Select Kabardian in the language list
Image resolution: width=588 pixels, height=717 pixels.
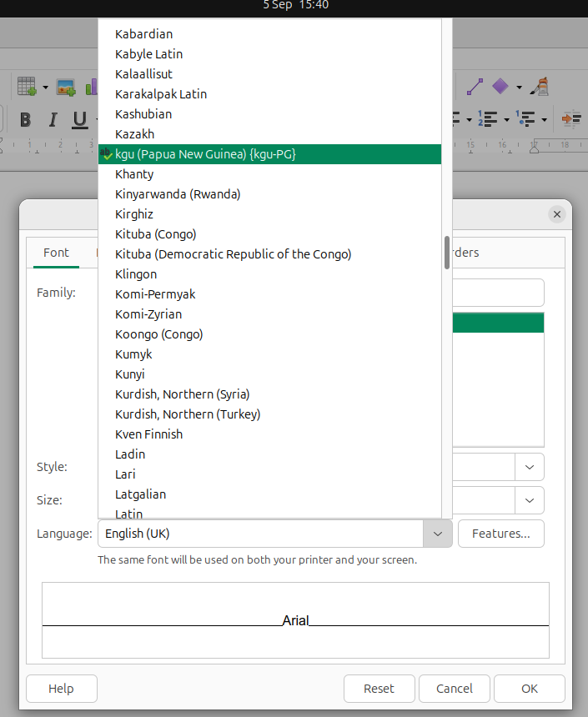coord(269,34)
